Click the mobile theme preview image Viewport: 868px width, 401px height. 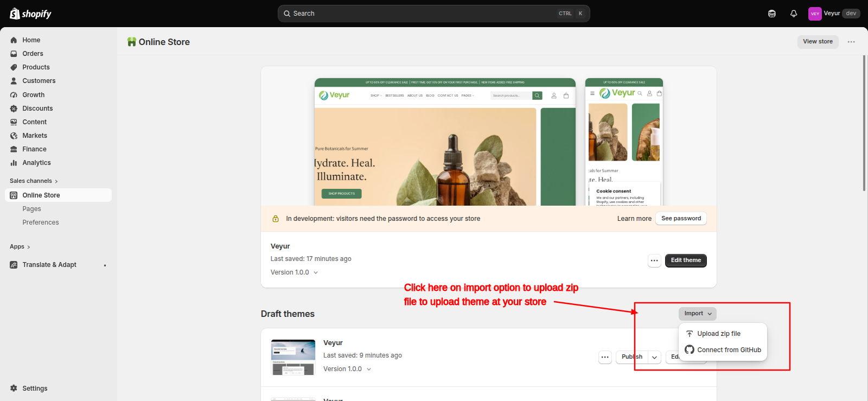pos(624,142)
